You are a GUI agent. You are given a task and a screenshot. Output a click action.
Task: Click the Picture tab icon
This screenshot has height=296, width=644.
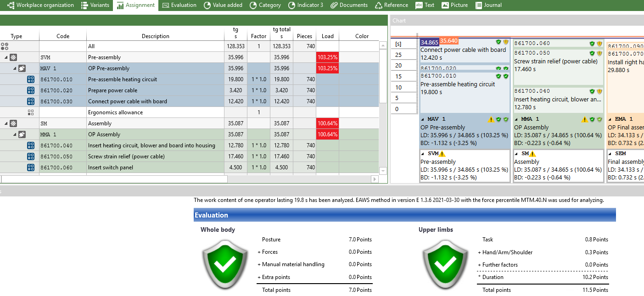[x=445, y=6]
